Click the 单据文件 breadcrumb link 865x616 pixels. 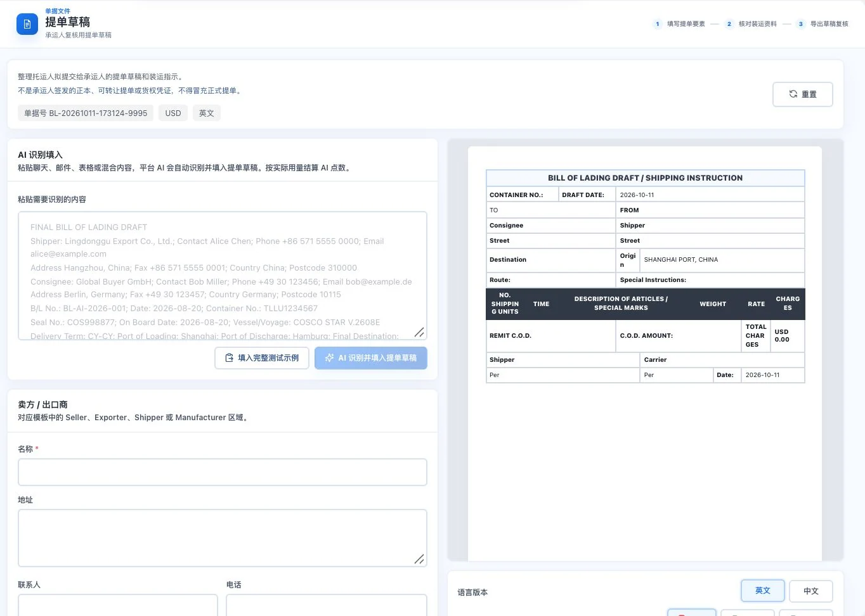[58, 11]
